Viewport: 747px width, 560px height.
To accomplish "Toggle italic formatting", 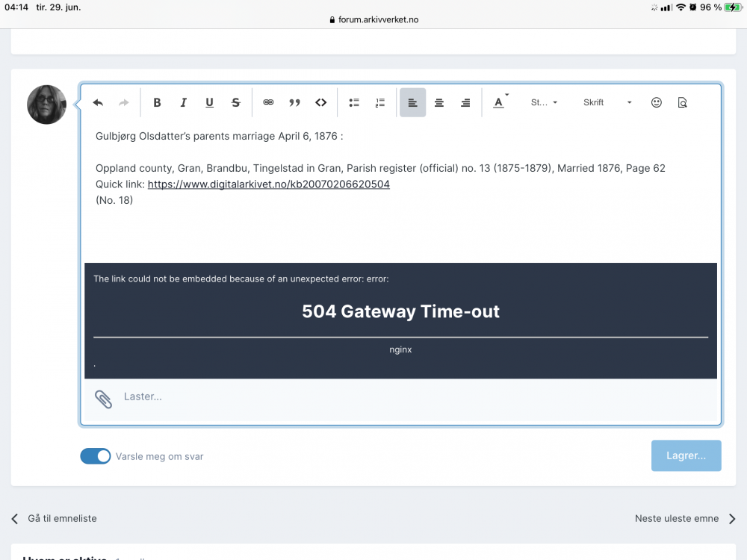I will (183, 102).
